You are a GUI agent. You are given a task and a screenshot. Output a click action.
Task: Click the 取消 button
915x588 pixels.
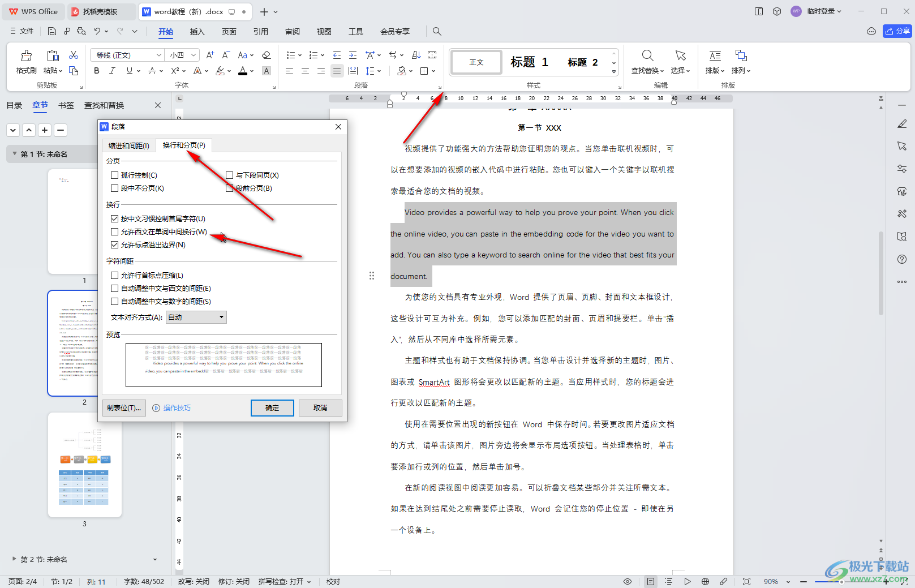coord(320,408)
